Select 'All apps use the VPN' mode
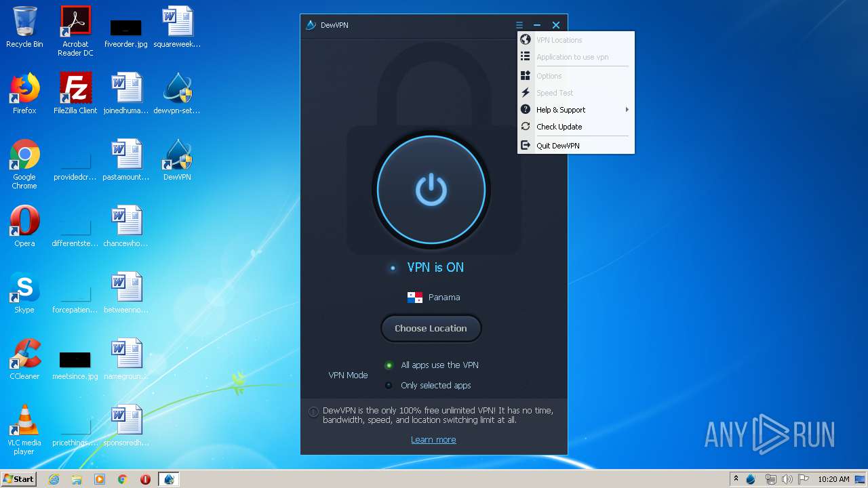The height and width of the screenshot is (488, 868). (x=433, y=365)
